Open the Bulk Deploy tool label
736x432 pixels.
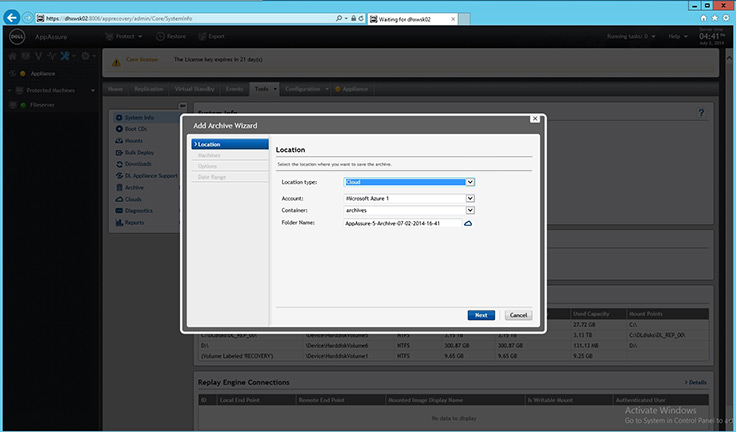click(139, 153)
